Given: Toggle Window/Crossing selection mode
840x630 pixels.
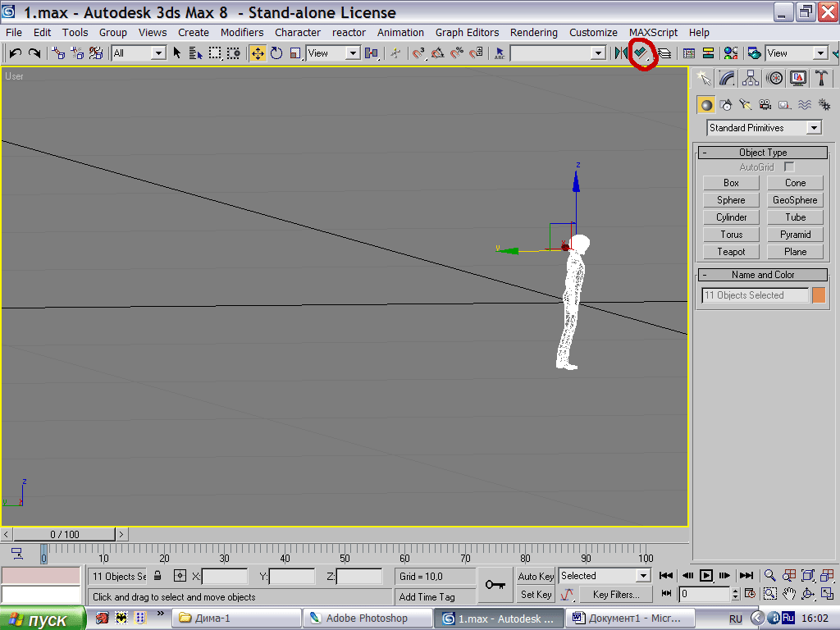Looking at the screenshot, I should tap(234, 53).
